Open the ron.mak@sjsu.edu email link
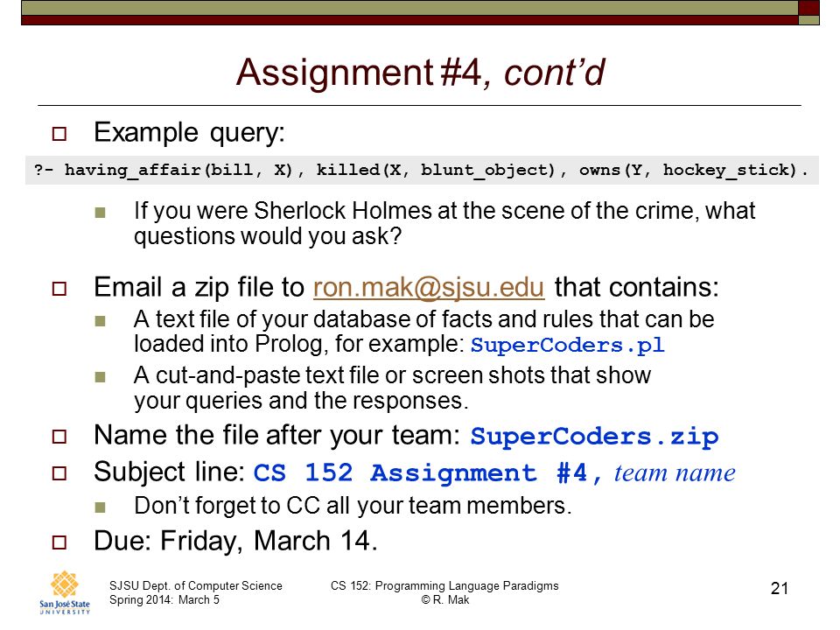The height and width of the screenshot is (630, 840). pyautogui.click(x=429, y=287)
